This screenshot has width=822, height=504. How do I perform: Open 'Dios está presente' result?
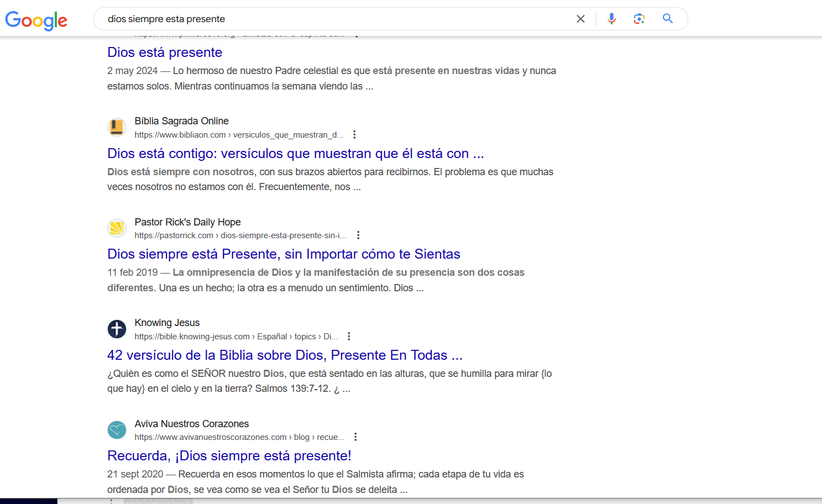pos(165,53)
